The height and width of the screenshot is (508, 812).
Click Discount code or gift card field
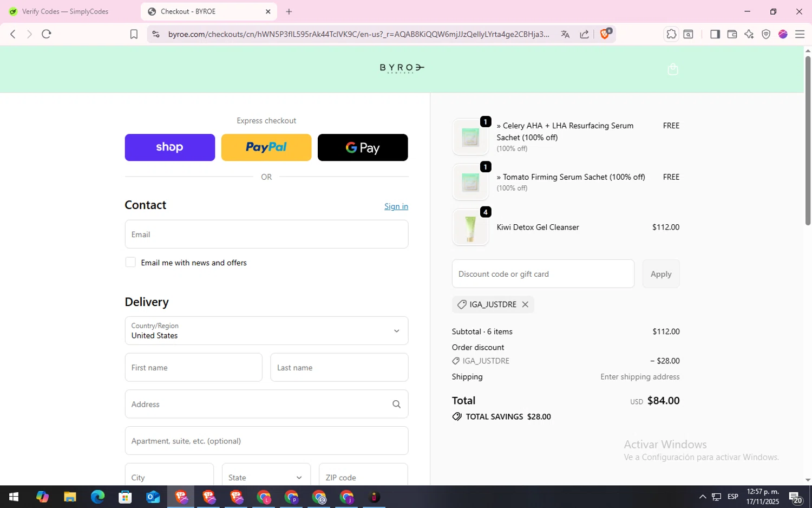coord(543,273)
